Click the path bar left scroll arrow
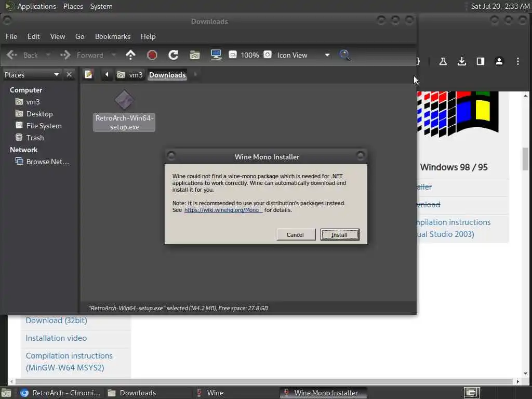The width and height of the screenshot is (532, 399). point(107,74)
